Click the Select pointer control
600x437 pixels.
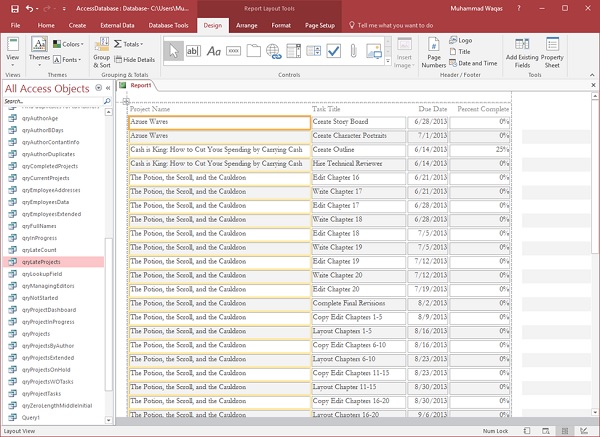(174, 50)
